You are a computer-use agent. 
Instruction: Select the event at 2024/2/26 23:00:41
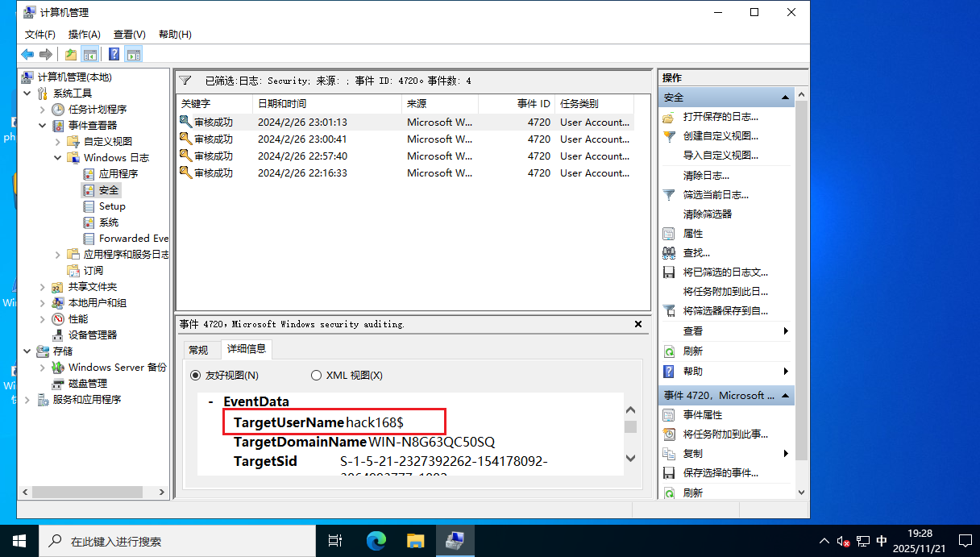[x=405, y=139]
